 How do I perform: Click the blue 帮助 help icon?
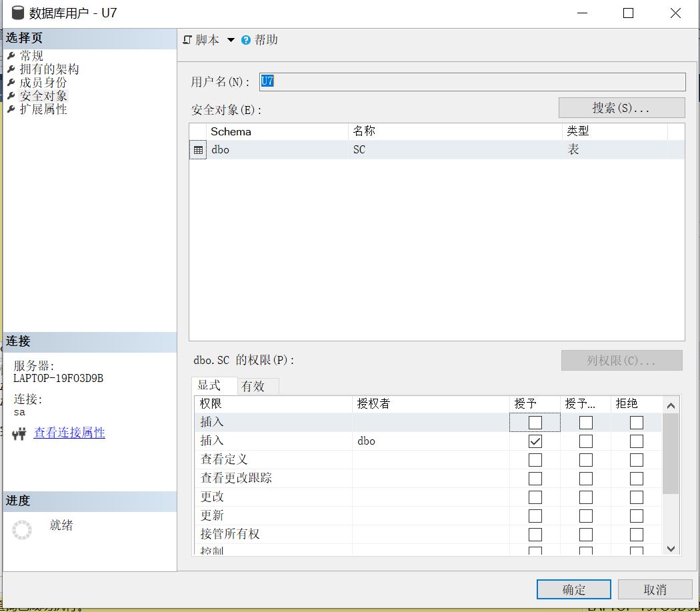[x=245, y=40]
